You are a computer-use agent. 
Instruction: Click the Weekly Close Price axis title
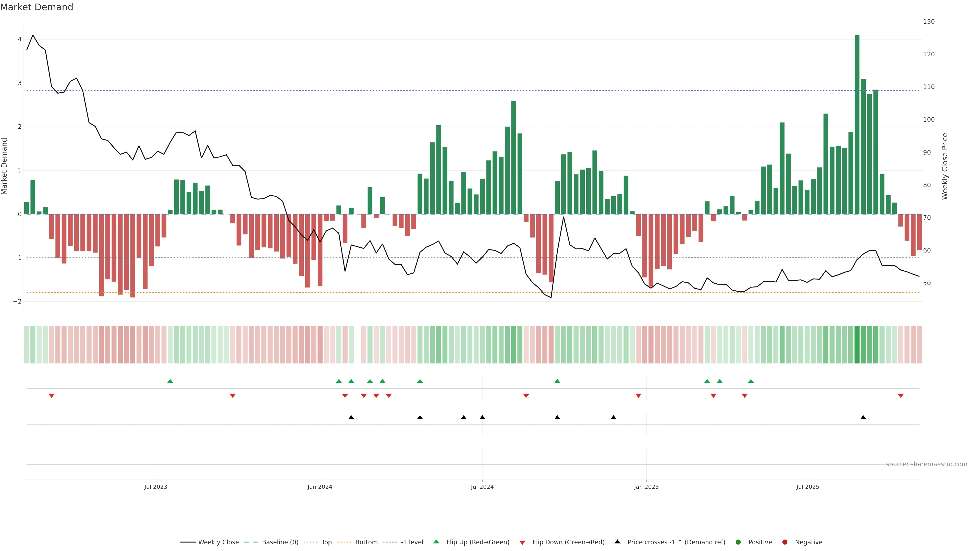coord(945,166)
